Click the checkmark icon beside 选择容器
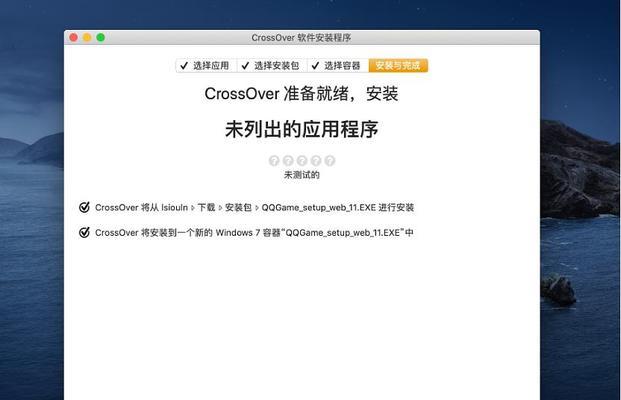 [315, 66]
